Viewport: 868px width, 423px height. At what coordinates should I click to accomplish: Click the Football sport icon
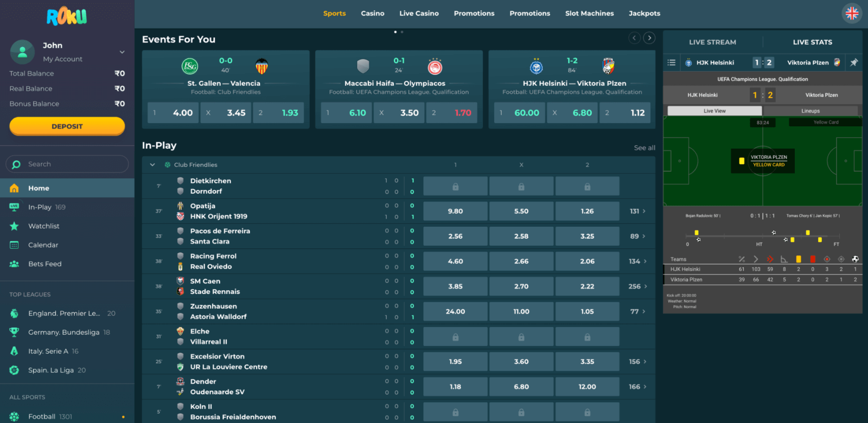14,416
